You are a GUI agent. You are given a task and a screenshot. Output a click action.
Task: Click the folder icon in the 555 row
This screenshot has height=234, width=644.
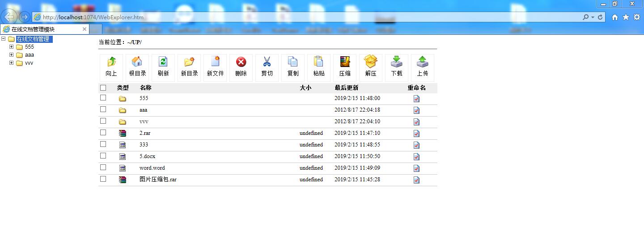tap(123, 99)
